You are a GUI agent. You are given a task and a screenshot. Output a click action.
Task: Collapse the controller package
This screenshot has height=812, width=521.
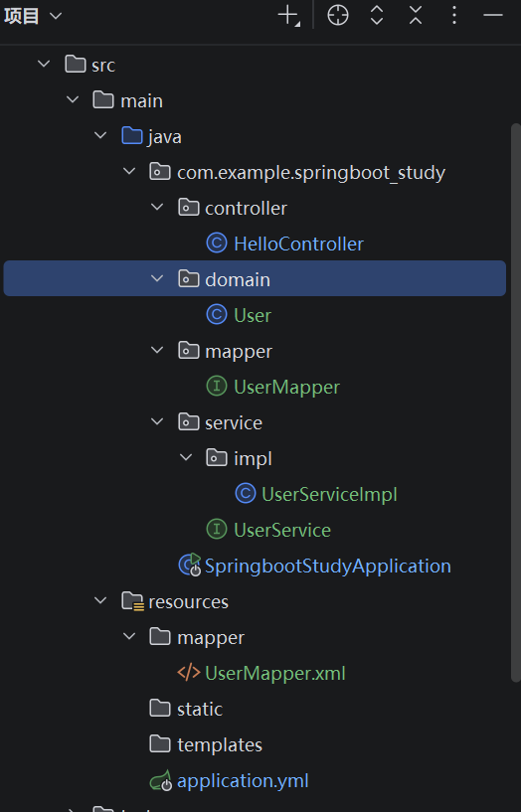(157, 207)
